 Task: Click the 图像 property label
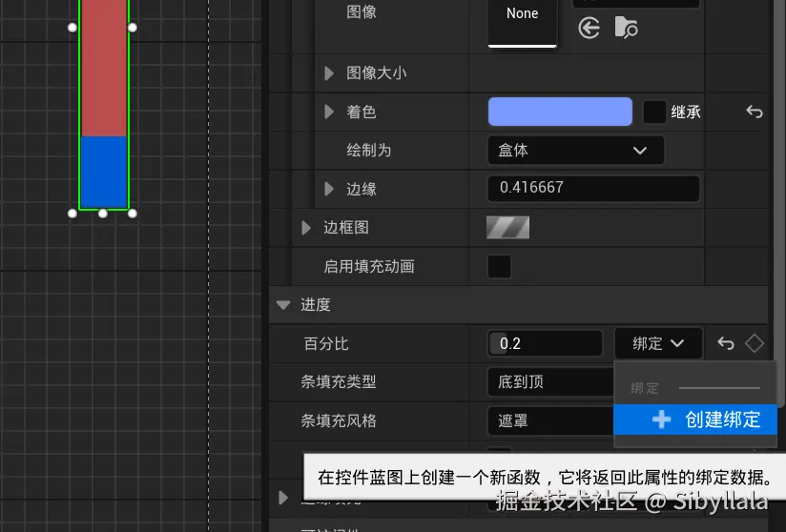coord(362,11)
